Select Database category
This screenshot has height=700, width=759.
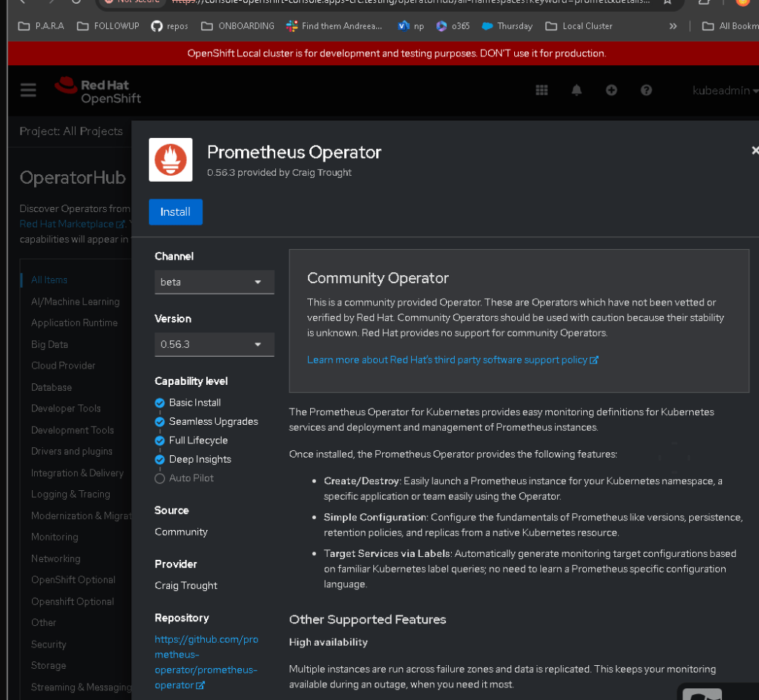click(51, 388)
